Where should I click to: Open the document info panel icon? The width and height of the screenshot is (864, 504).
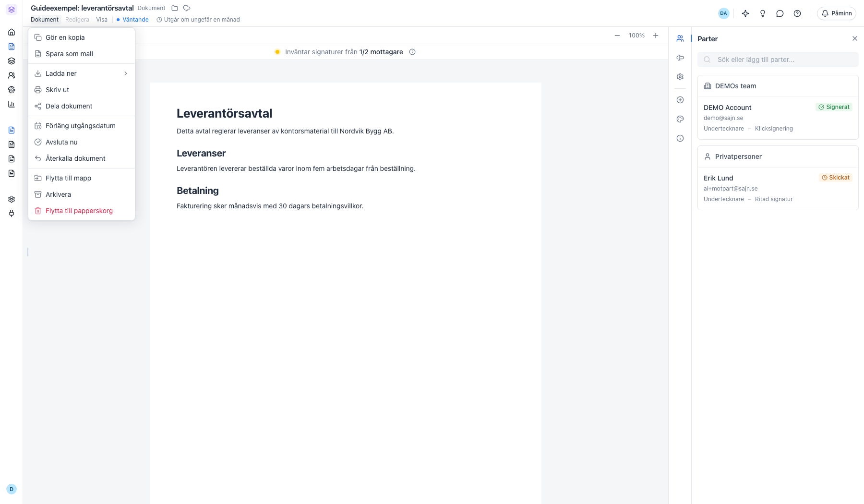tap(680, 138)
